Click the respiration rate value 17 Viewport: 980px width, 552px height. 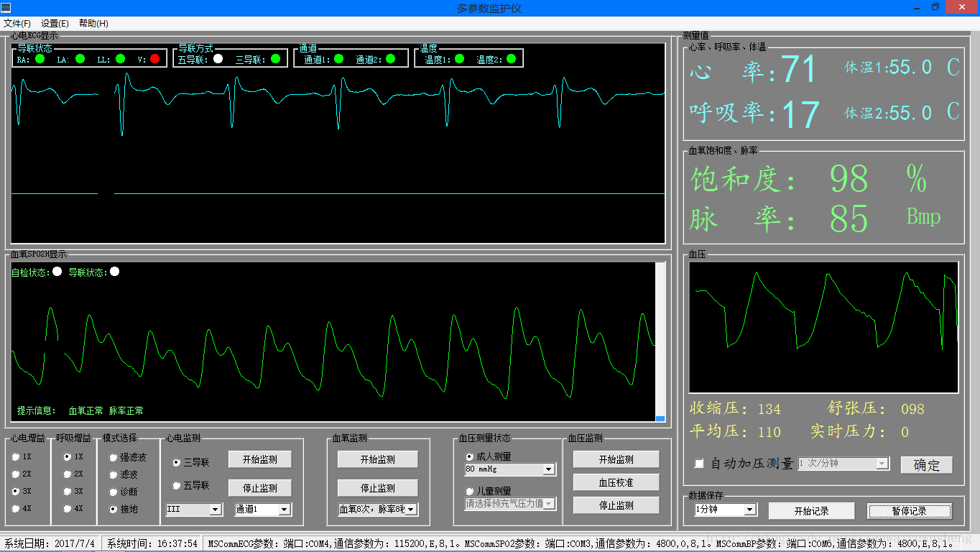point(800,114)
